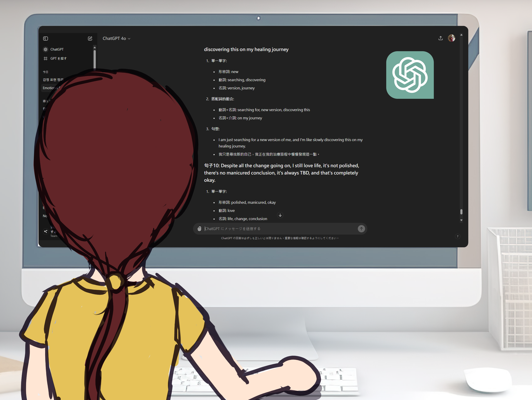This screenshot has width=532, height=400.
Task: Click main chat scrollbar down arrow
Action: (x=461, y=220)
